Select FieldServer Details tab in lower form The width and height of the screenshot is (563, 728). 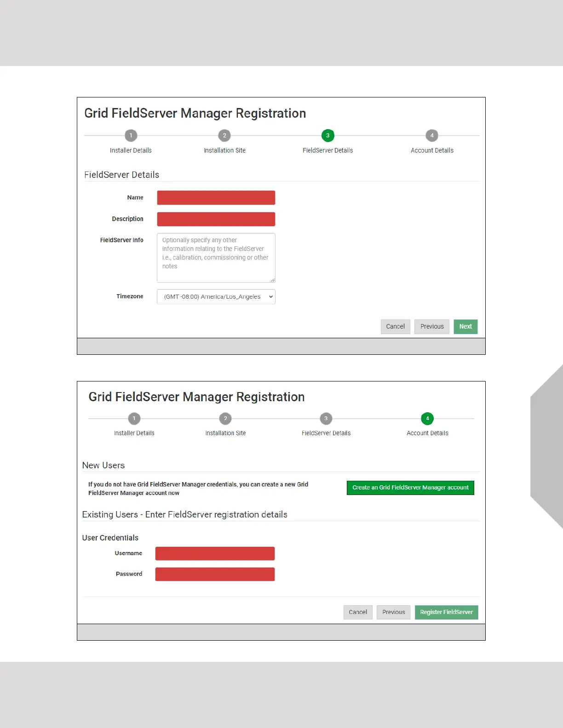[326, 433]
